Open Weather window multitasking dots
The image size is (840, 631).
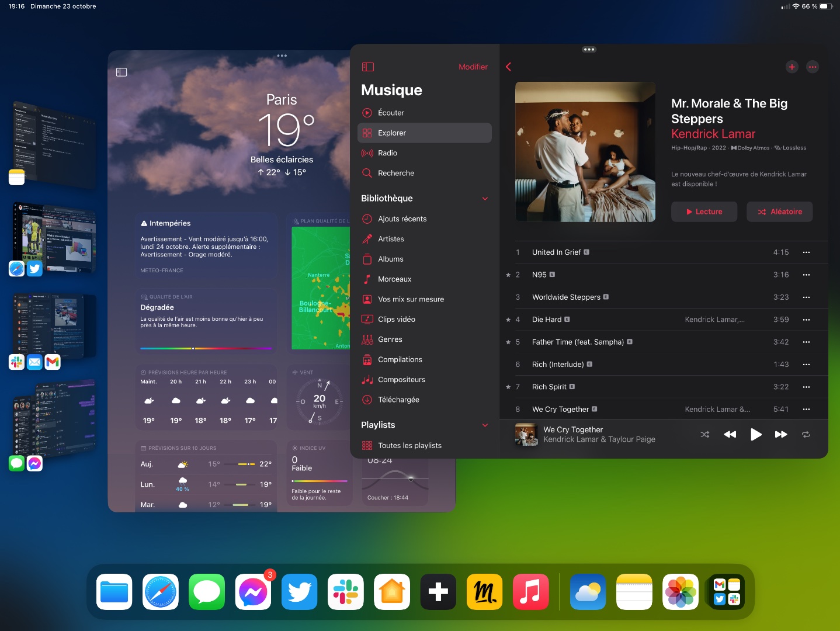pos(282,56)
